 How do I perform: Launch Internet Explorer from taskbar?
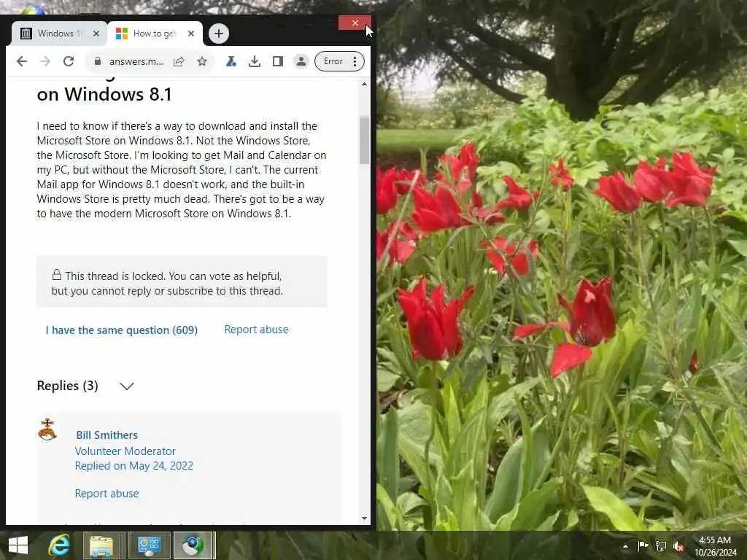click(59, 545)
